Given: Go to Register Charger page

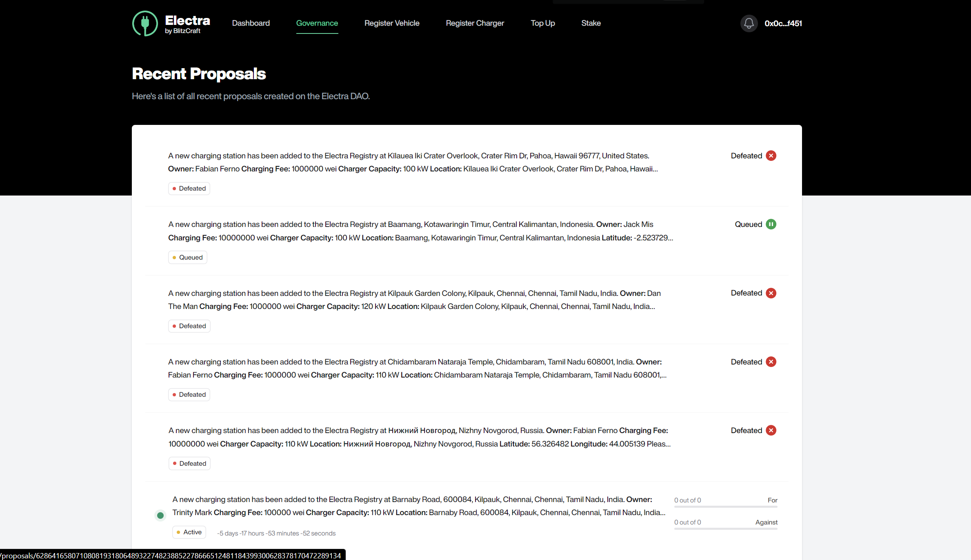Looking at the screenshot, I should (x=475, y=23).
